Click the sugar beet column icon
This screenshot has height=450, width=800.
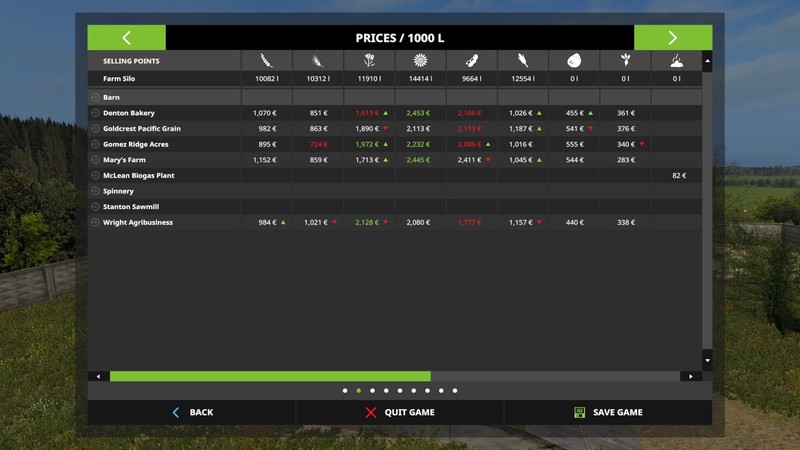pos(625,61)
